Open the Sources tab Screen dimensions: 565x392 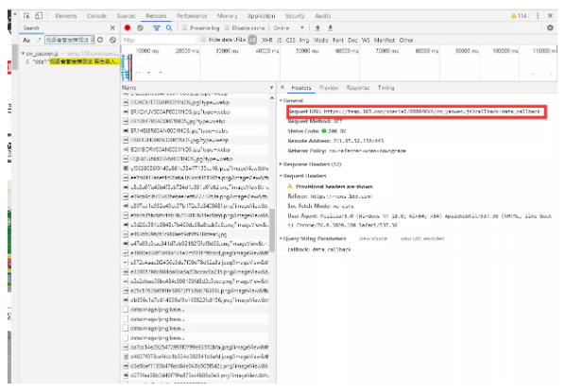pyautogui.click(x=126, y=16)
